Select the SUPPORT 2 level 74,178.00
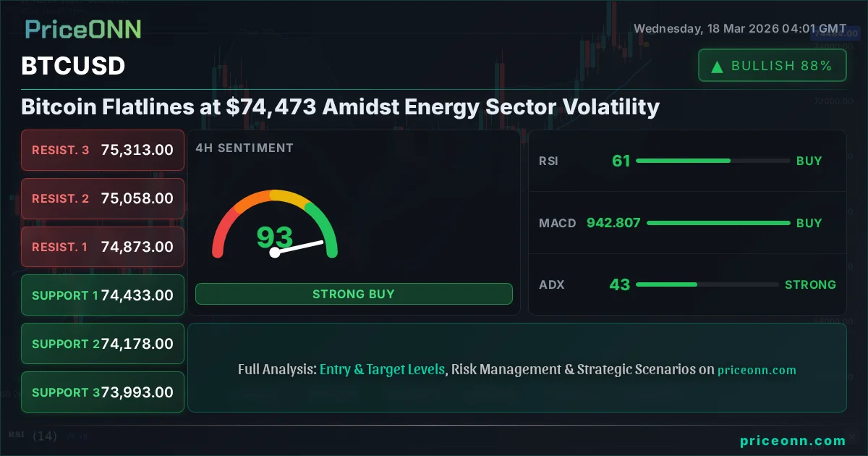 click(103, 344)
